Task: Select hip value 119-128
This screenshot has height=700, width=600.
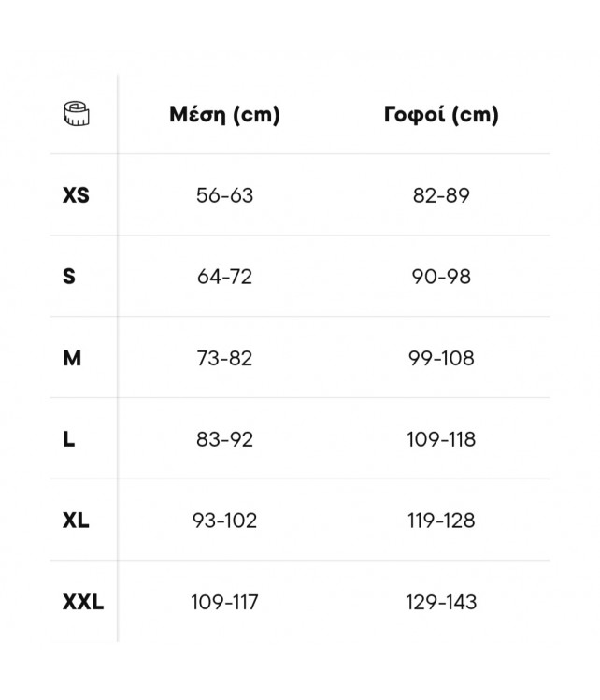Action: pos(441,521)
